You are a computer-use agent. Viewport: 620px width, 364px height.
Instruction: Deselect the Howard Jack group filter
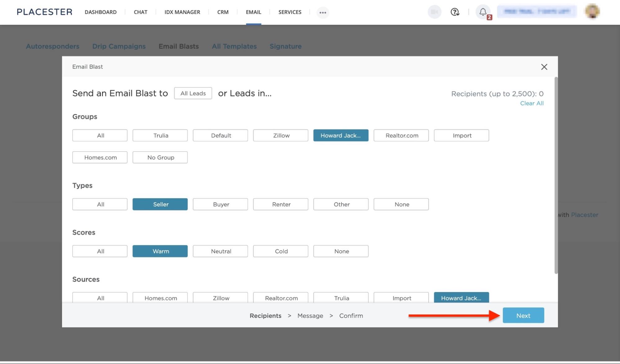tap(341, 135)
